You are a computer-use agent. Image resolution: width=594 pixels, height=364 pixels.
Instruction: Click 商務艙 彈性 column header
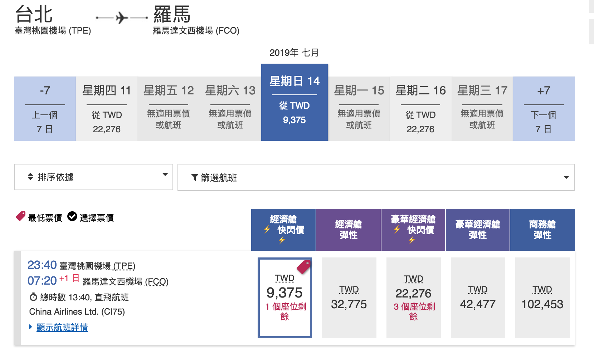point(542,230)
